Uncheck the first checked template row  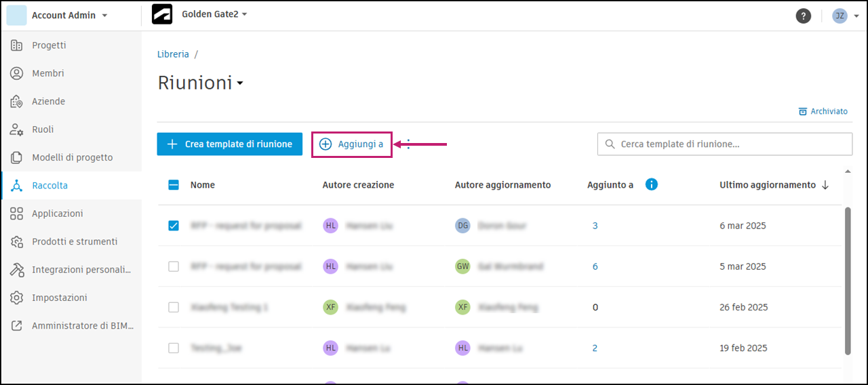pos(174,226)
